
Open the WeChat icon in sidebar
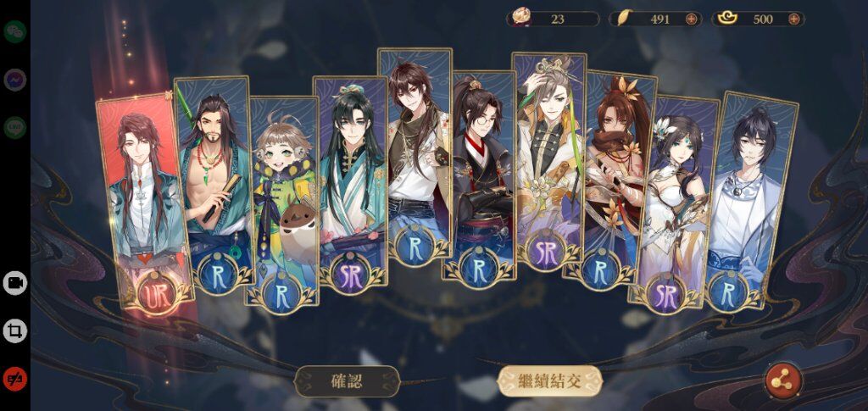[15, 31]
